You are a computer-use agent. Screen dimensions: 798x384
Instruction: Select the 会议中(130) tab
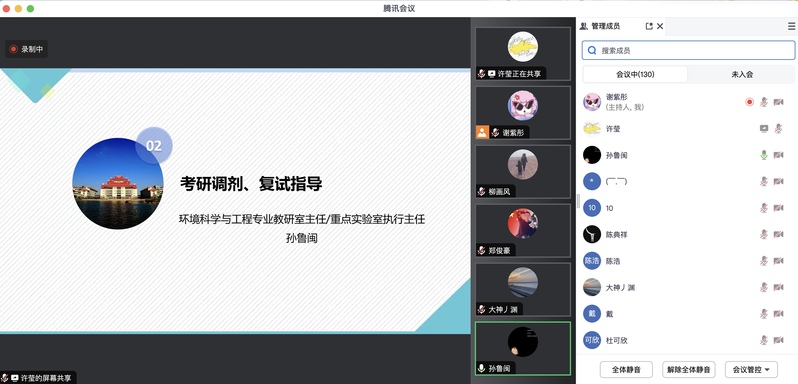(x=635, y=74)
